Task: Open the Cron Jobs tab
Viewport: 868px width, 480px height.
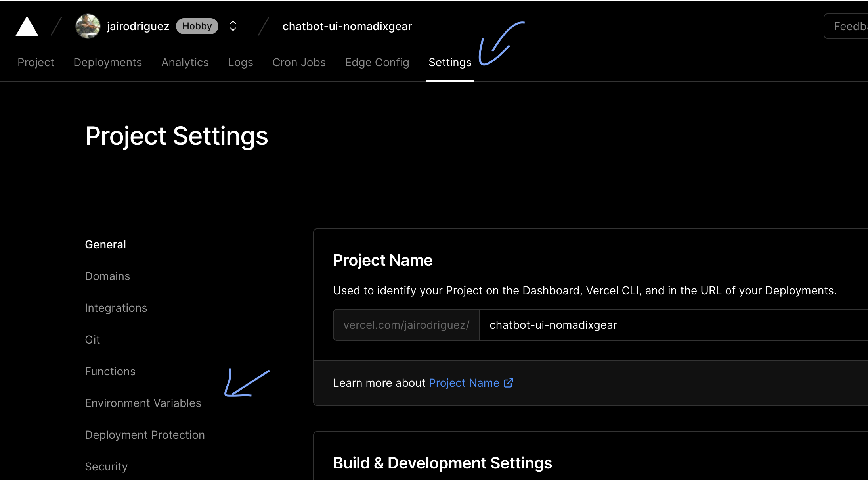Action: tap(299, 62)
